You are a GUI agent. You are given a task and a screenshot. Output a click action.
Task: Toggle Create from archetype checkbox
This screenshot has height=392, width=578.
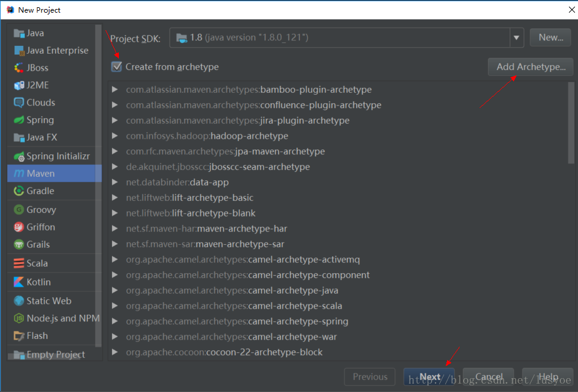click(x=116, y=67)
